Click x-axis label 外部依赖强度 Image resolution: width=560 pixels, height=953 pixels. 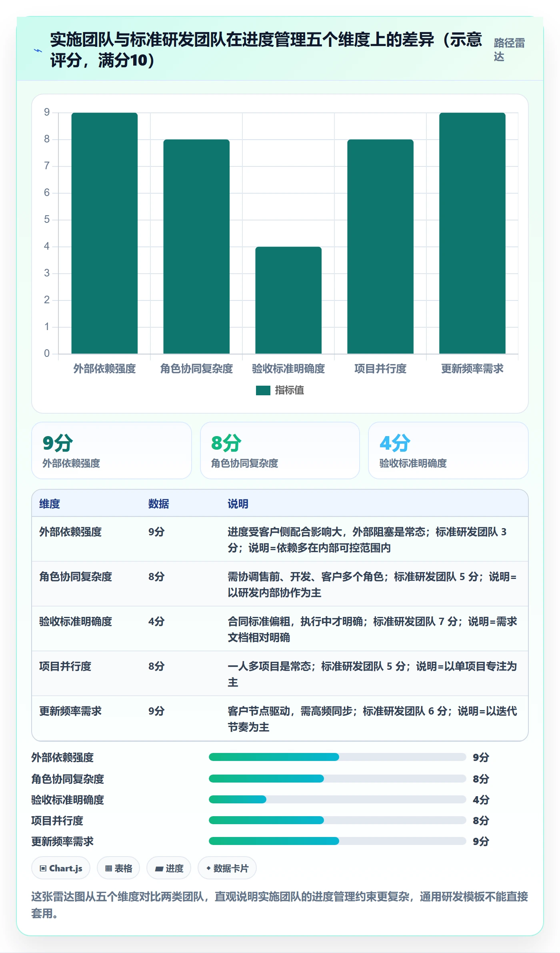104,369
